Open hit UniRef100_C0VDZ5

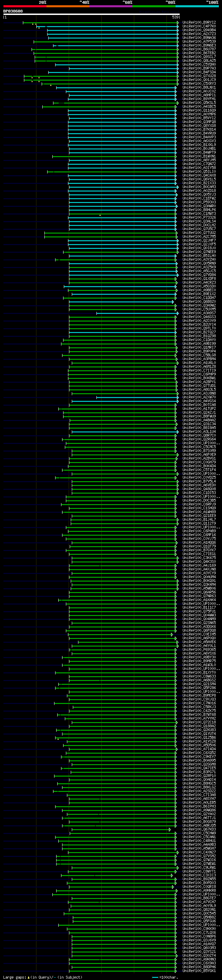tap(199, 477)
